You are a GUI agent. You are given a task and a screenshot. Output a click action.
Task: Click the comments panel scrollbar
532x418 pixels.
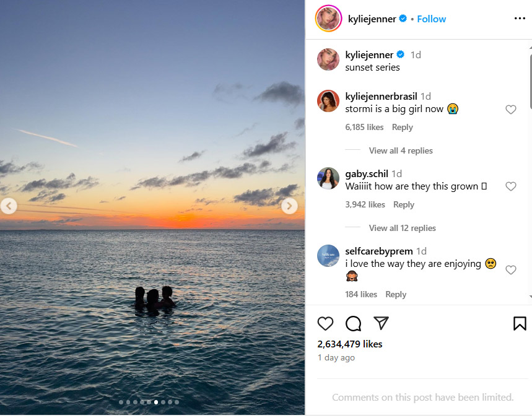coord(530,81)
